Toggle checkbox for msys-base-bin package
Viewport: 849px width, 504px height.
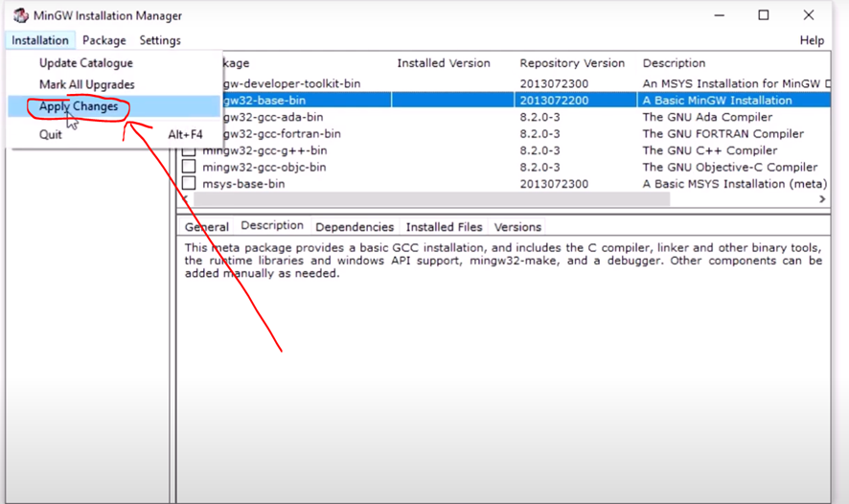tap(189, 183)
